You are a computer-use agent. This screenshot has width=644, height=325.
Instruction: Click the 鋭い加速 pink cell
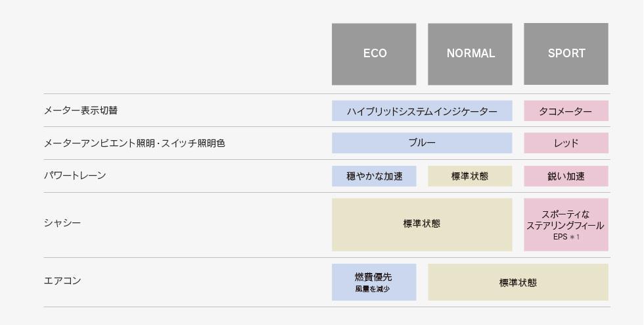[x=566, y=176]
